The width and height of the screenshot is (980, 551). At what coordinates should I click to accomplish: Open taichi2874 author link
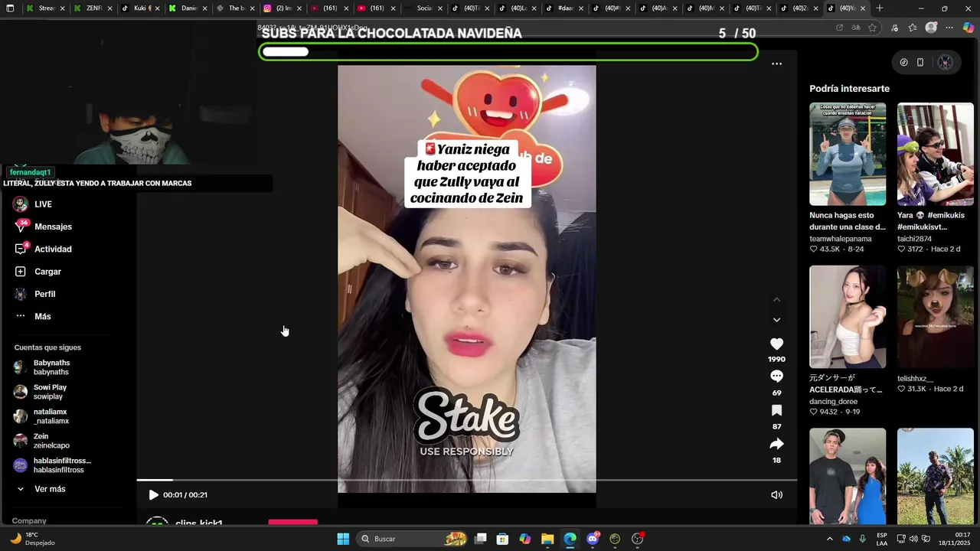(914, 239)
